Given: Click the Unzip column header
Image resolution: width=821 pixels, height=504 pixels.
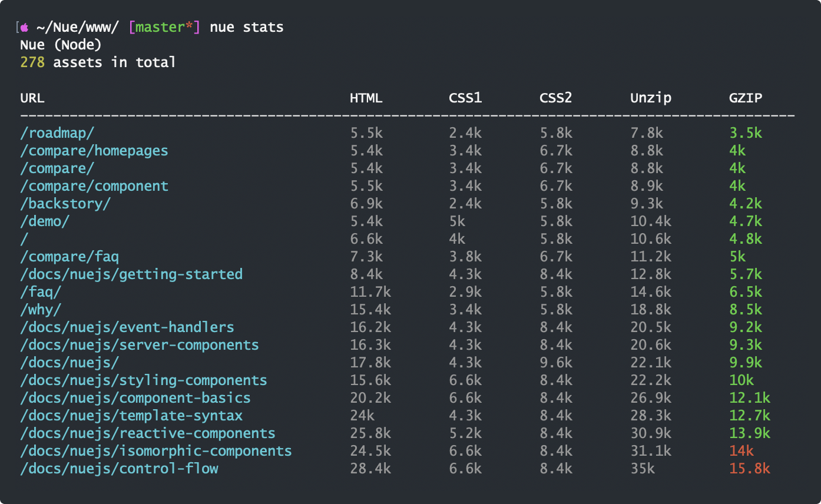Looking at the screenshot, I should [651, 98].
